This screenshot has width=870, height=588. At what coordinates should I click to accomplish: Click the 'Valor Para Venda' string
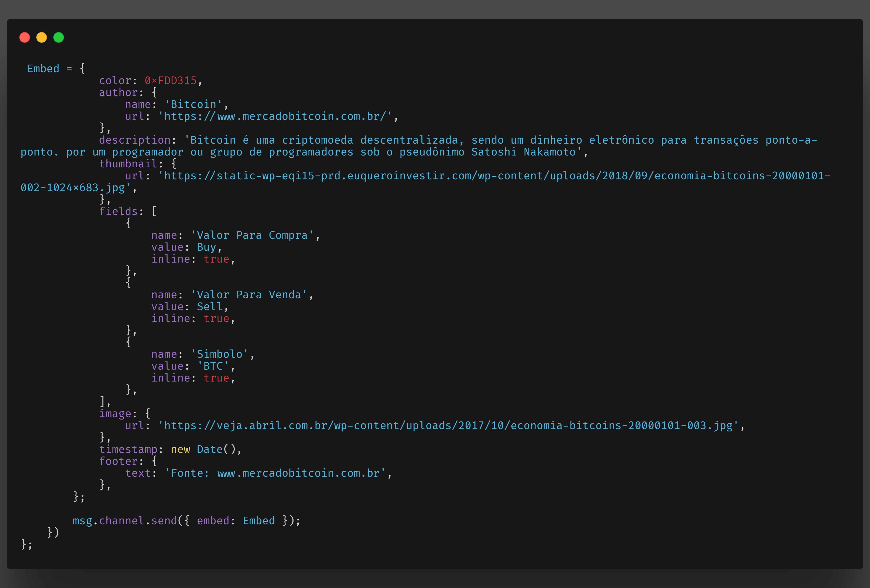click(x=249, y=295)
